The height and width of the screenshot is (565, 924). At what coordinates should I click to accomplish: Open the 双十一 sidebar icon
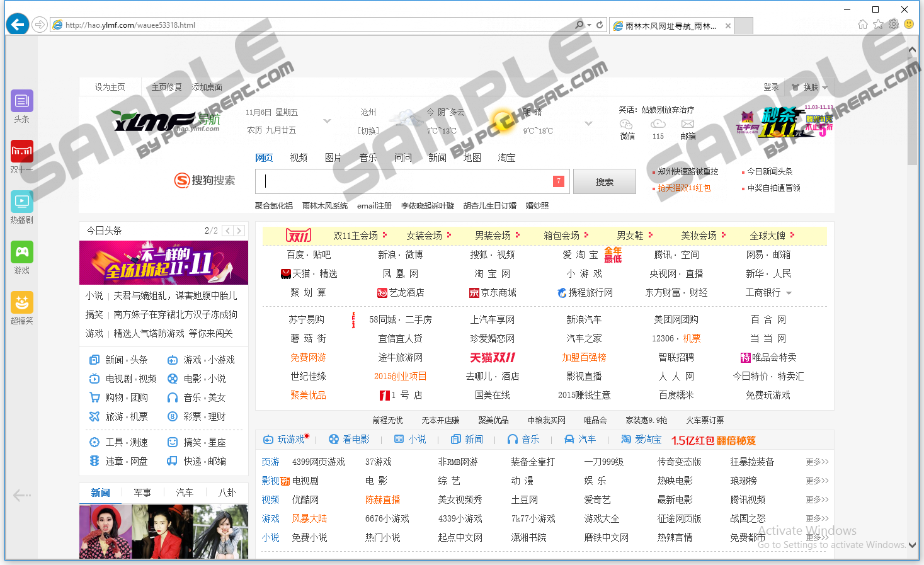[22, 152]
